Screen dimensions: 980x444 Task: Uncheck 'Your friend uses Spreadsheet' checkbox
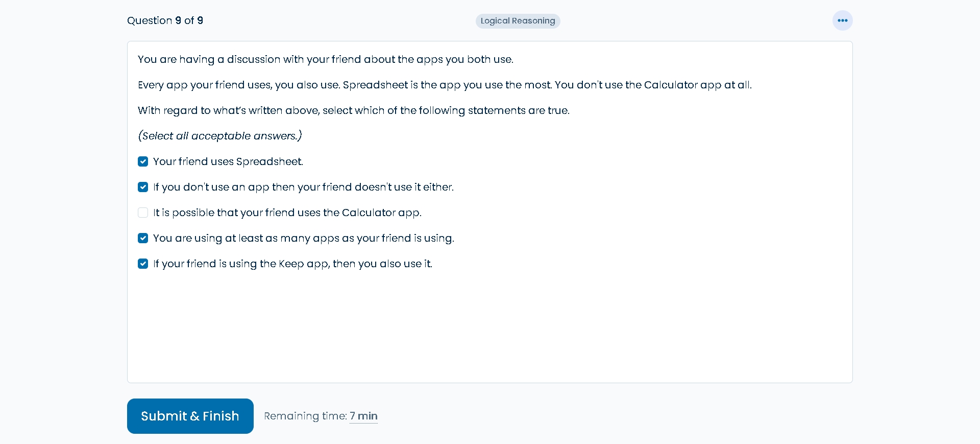tap(143, 161)
